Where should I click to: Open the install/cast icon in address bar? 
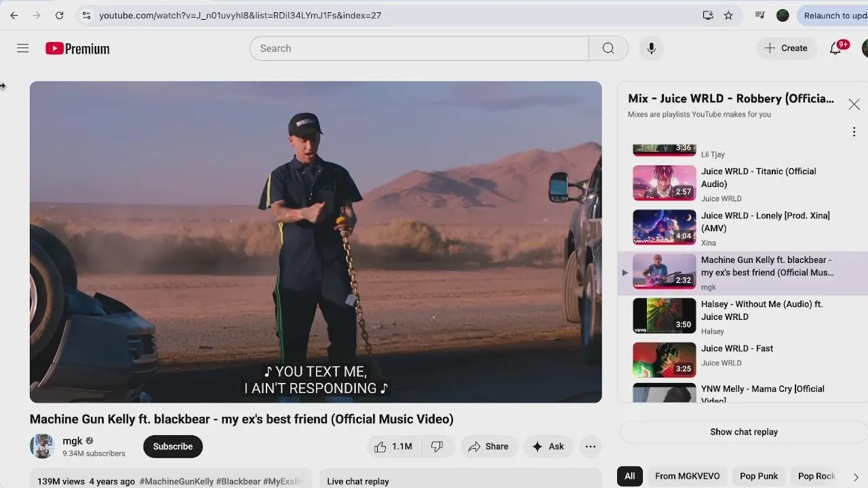tap(708, 15)
